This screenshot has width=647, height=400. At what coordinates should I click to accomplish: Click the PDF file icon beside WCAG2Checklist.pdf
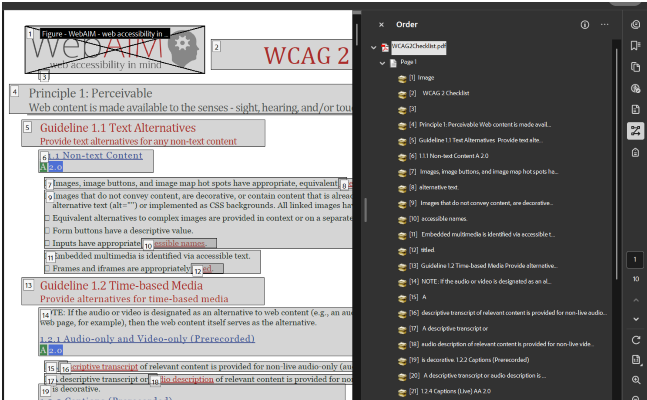point(385,47)
